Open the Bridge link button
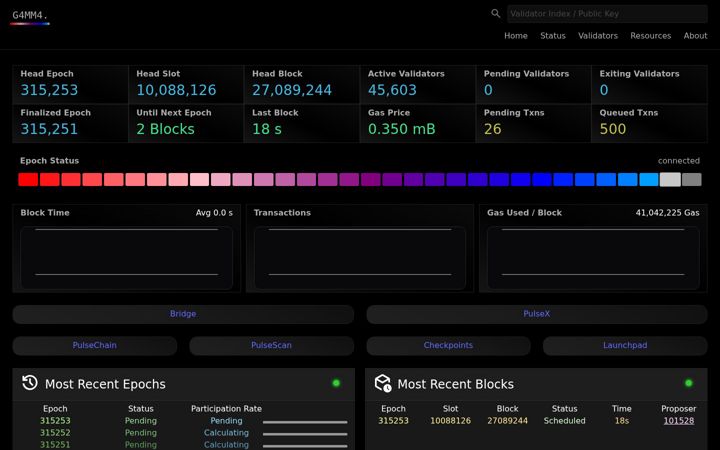Screen dimensions: 720x450 tap(183, 314)
